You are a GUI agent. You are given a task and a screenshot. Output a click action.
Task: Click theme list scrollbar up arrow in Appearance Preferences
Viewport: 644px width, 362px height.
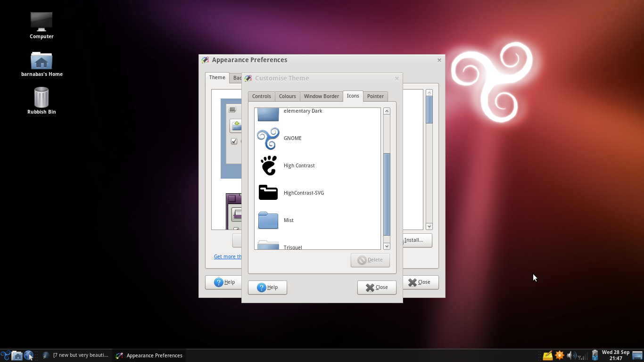[x=429, y=93]
